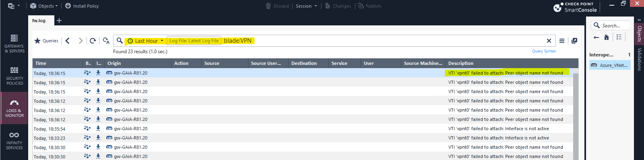Open the query options hamburger menu
The width and height of the screenshot is (644, 160).
[562, 41]
